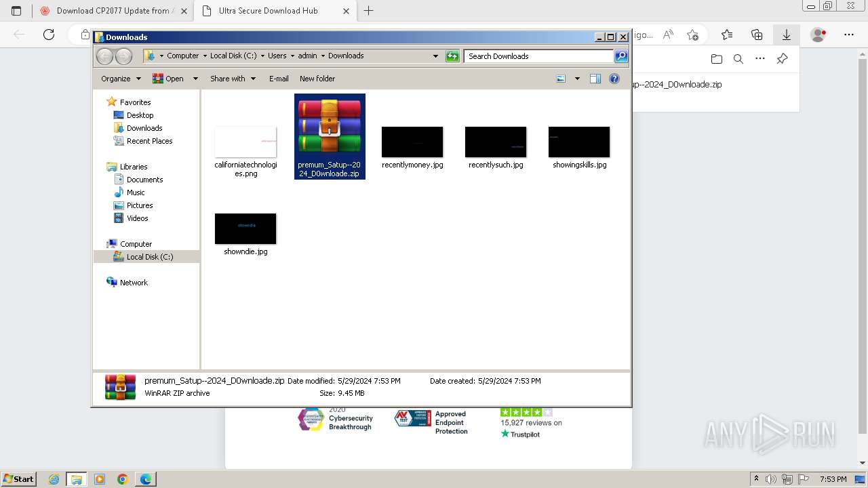
Task: Click admin in the address breadcrumb
Action: [x=307, y=56]
